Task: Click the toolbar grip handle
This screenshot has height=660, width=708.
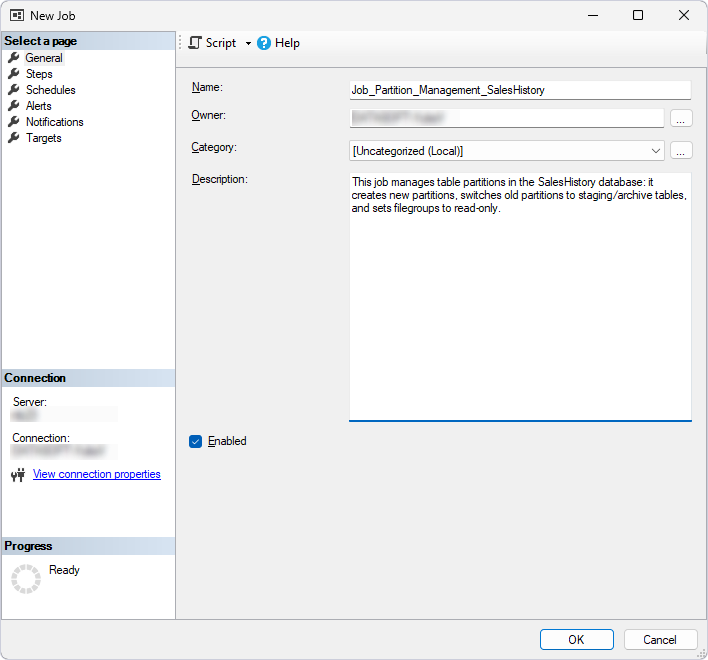Action: click(180, 43)
